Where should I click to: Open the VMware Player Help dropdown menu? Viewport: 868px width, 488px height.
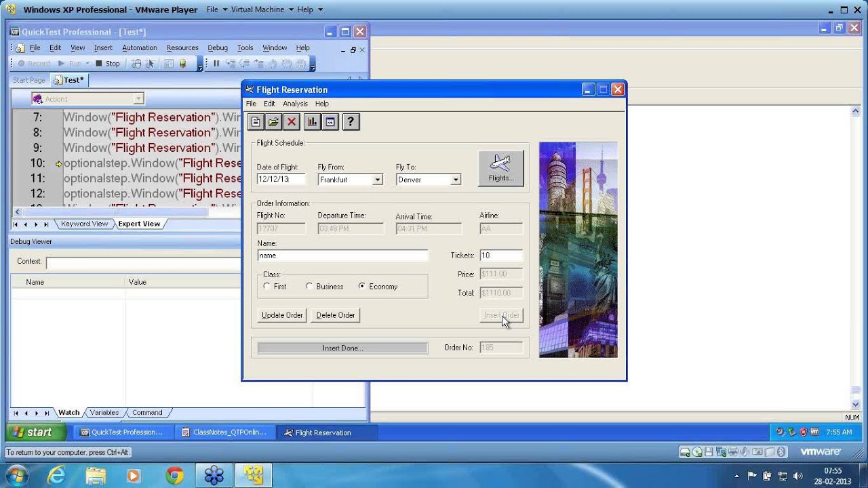pos(309,9)
